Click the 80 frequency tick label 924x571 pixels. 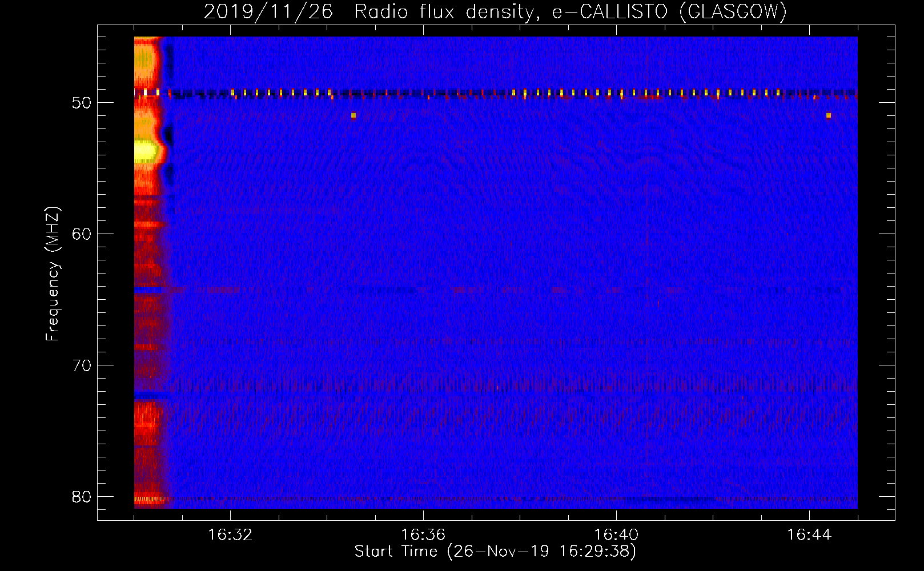coord(82,497)
